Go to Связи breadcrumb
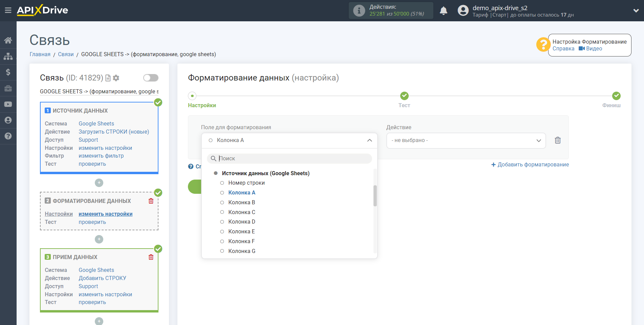Image resolution: width=644 pixels, height=325 pixels. [66, 54]
